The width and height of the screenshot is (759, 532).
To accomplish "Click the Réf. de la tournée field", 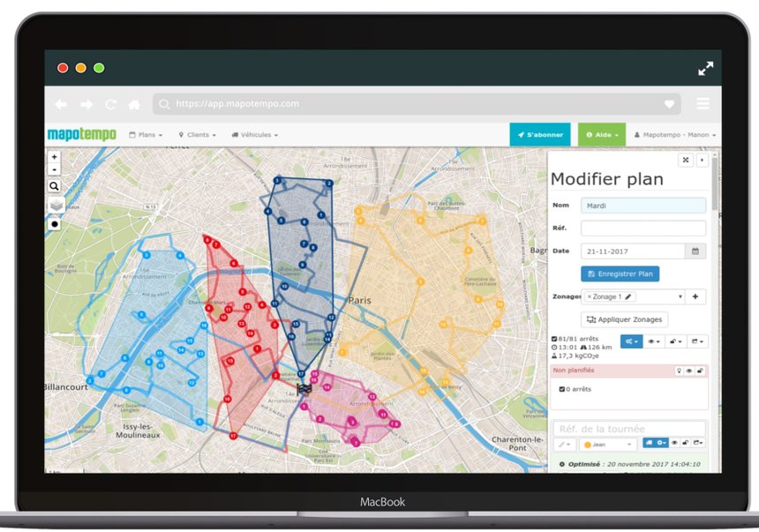I will tap(629, 429).
